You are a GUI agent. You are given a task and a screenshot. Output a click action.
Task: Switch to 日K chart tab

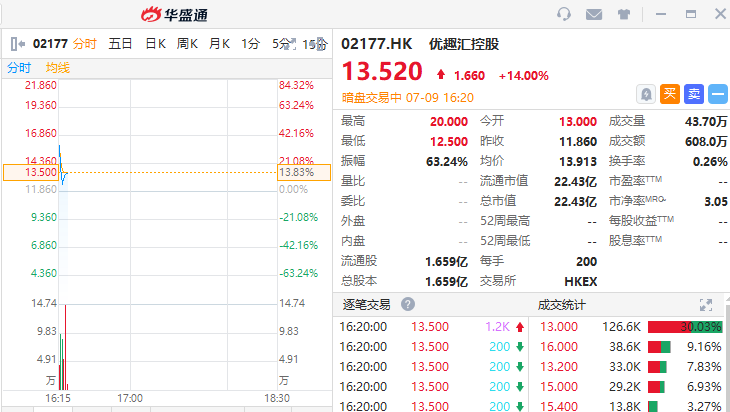155,44
